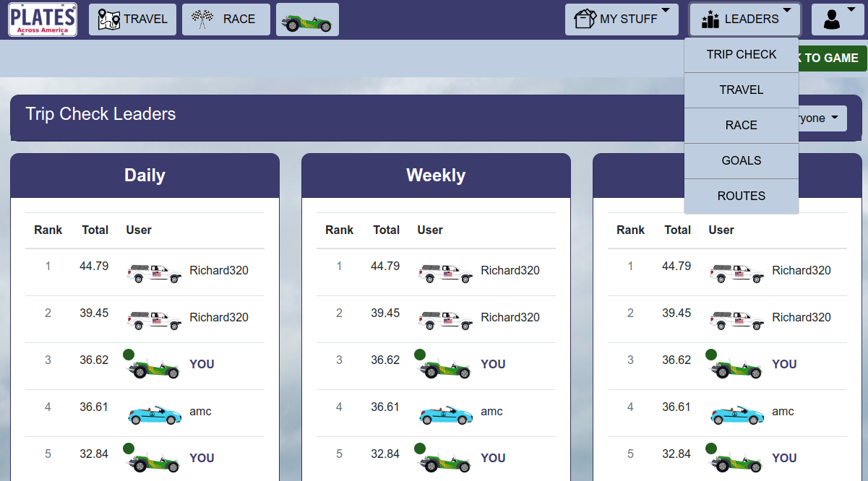The height and width of the screenshot is (481, 868).
Task: Open the Everyone filter dropdown
Action: 821,118
